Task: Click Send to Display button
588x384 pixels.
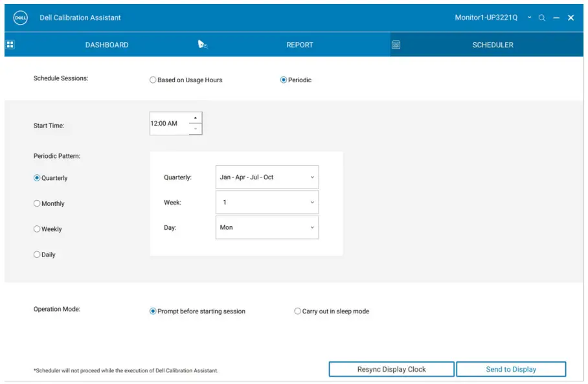Action: [x=511, y=369]
